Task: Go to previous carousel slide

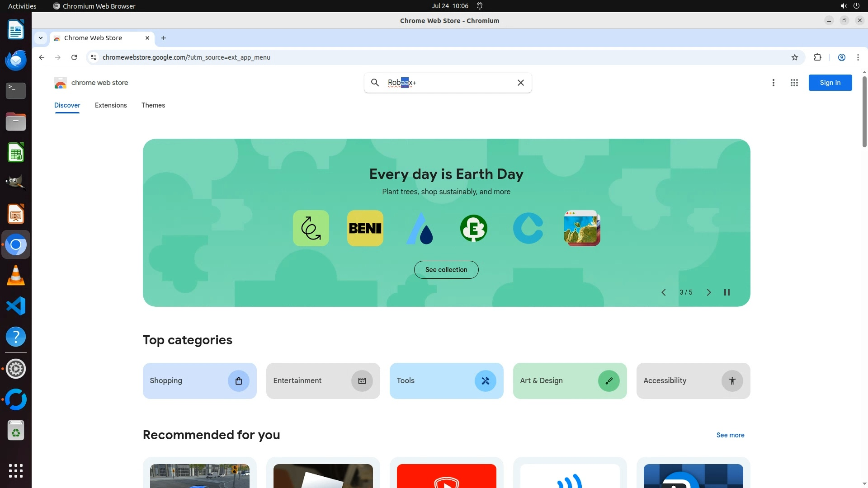Action: pyautogui.click(x=663, y=292)
